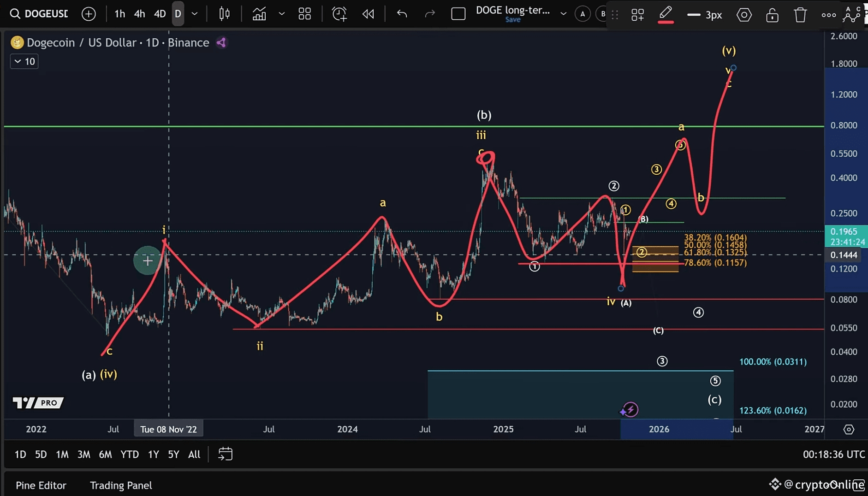The width and height of the screenshot is (868, 496).
Task: Set chart range to 3M
Action: point(83,454)
